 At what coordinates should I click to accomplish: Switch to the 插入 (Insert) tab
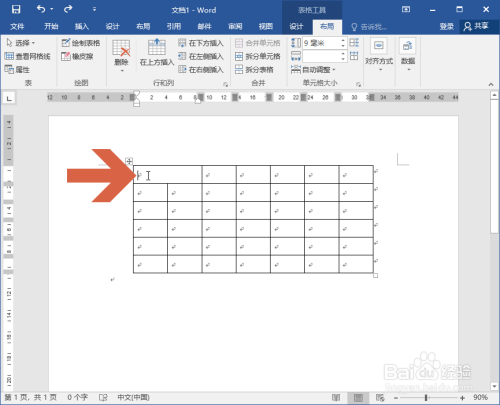tap(82, 26)
